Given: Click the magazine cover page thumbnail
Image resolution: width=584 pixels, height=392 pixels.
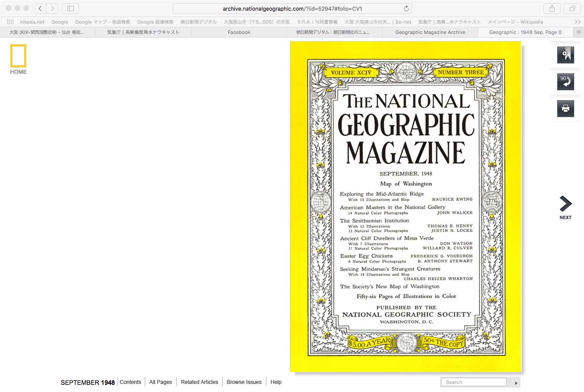Looking at the screenshot, I should [406, 207].
